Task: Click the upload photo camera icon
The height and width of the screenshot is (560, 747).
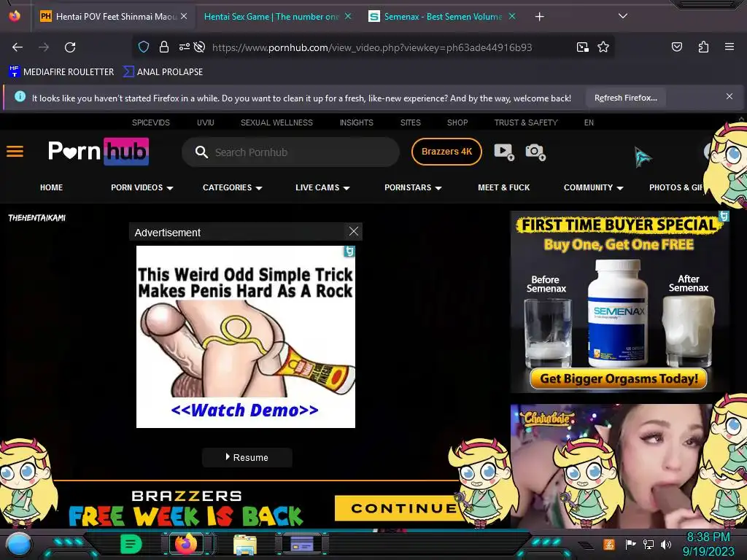Action: (x=535, y=152)
